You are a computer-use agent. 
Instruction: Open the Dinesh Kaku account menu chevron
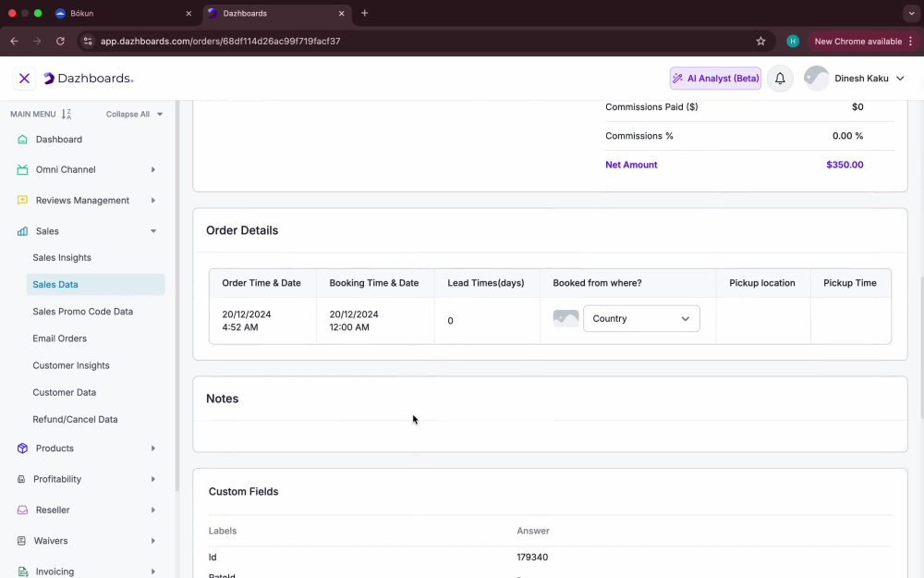(900, 79)
